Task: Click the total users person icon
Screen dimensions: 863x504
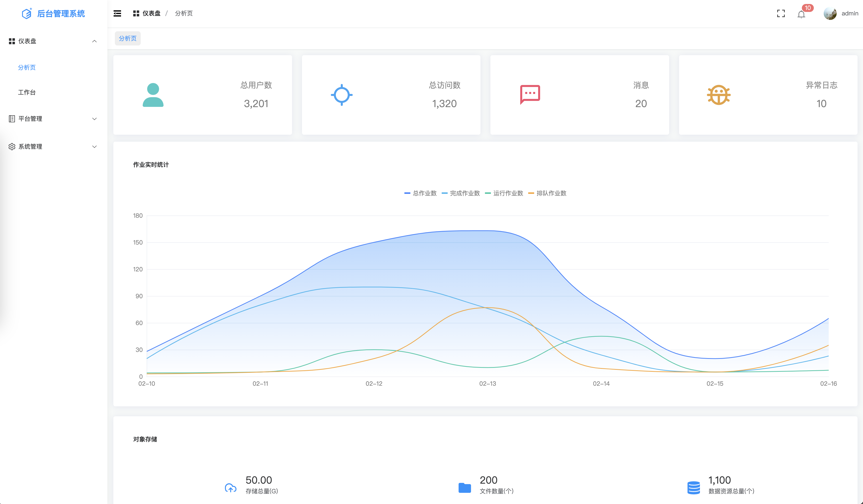Action: click(153, 95)
